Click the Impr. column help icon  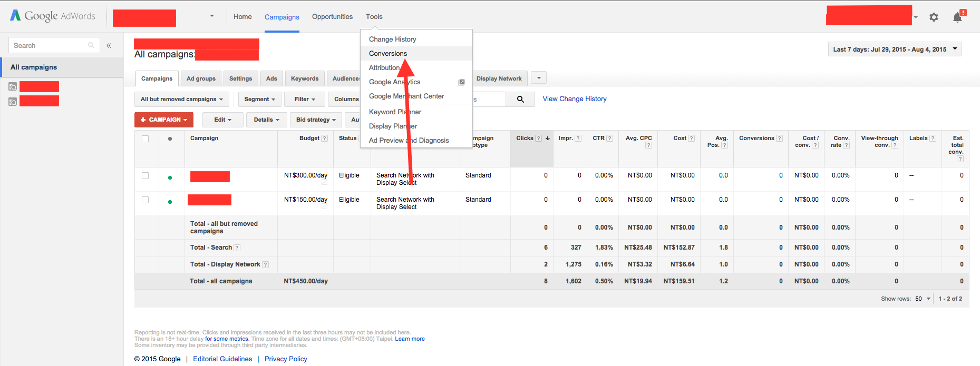pos(578,139)
